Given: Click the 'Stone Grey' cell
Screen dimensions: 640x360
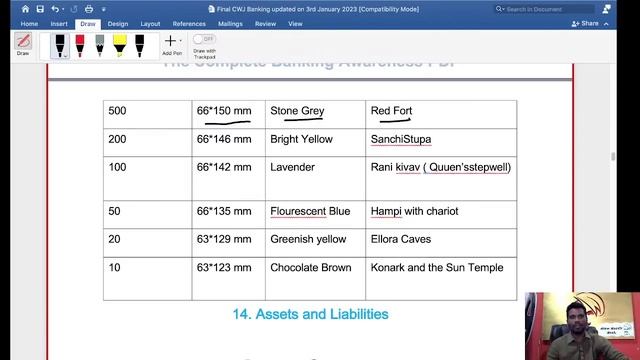Looking at the screenshot, I should coord(315,114).
